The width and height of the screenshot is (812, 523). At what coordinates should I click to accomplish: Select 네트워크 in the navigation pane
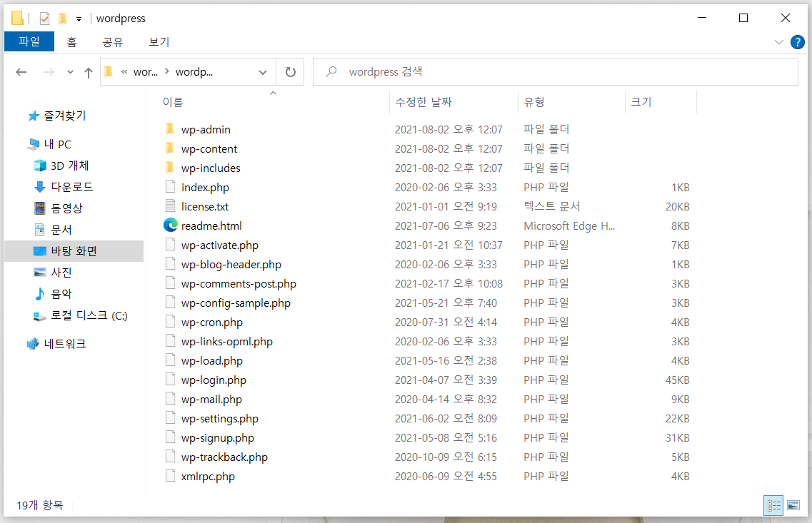[x=65, y=343]
